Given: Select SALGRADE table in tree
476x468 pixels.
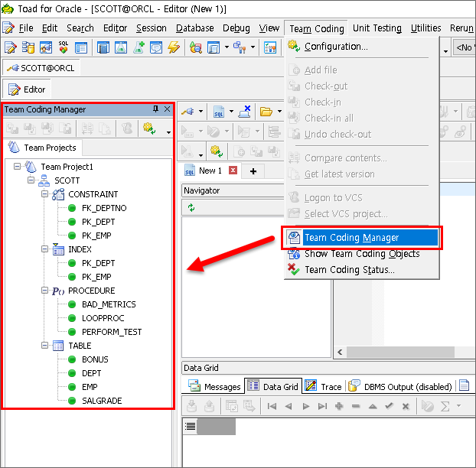Looking at the screenshot, I should coord(102,401).
